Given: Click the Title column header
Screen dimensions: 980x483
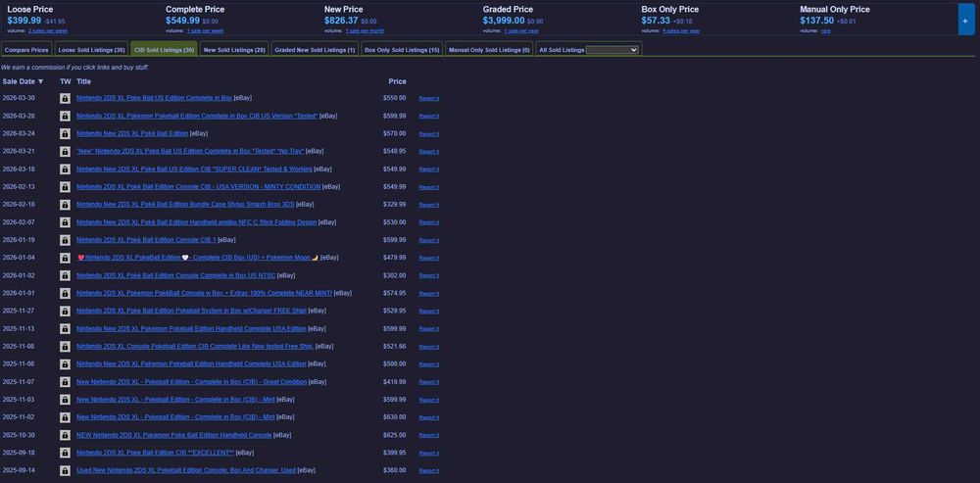Looking at the screenshot, I should pos(83,82).
